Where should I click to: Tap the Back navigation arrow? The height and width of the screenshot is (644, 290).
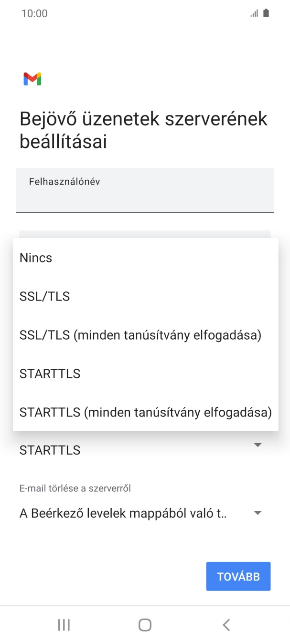click(226, 624)
